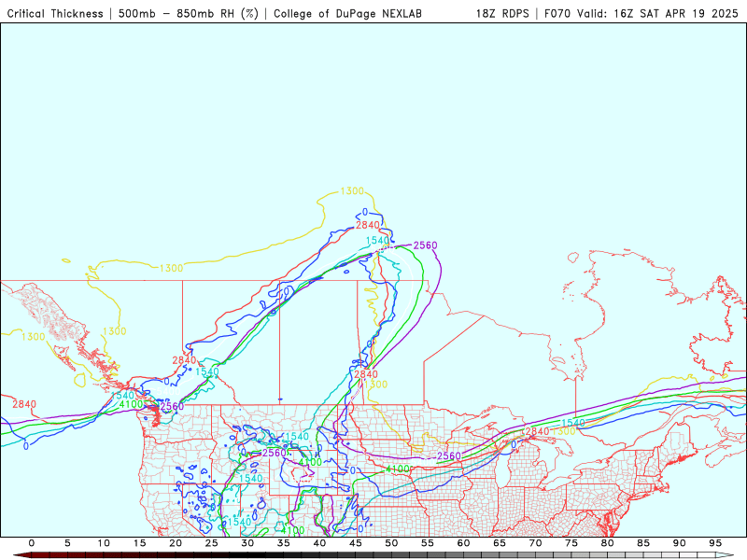Select the '65' value on the humidity scale
Screen dimensions: 747x560
point(500,543)
